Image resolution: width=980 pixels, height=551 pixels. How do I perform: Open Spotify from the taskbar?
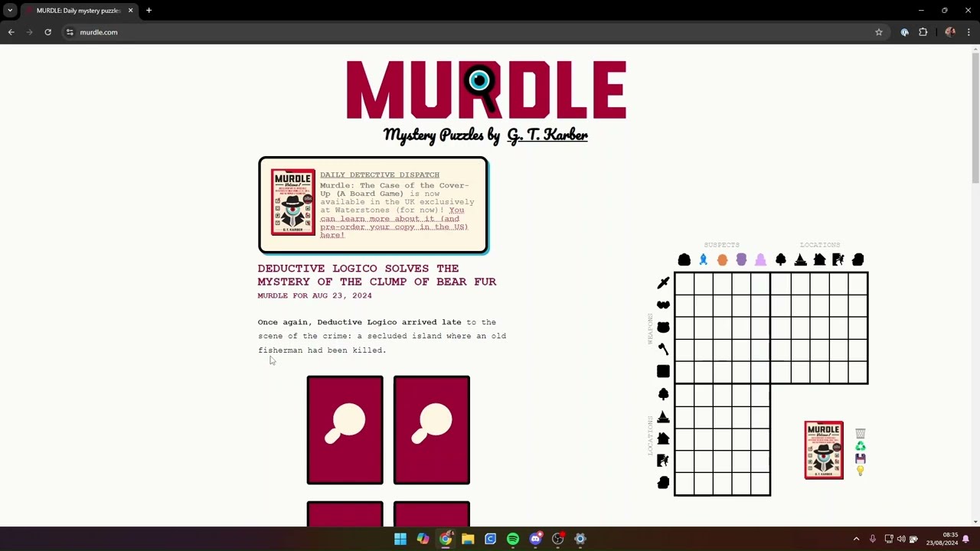[x=513, y=539]
